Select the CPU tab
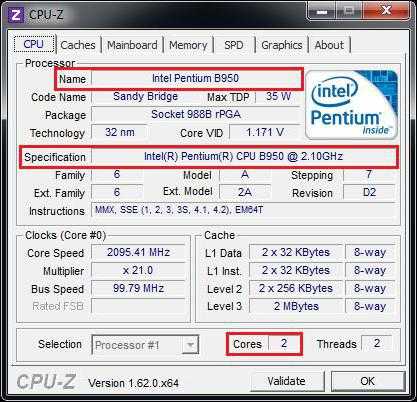 coord(34,44)
